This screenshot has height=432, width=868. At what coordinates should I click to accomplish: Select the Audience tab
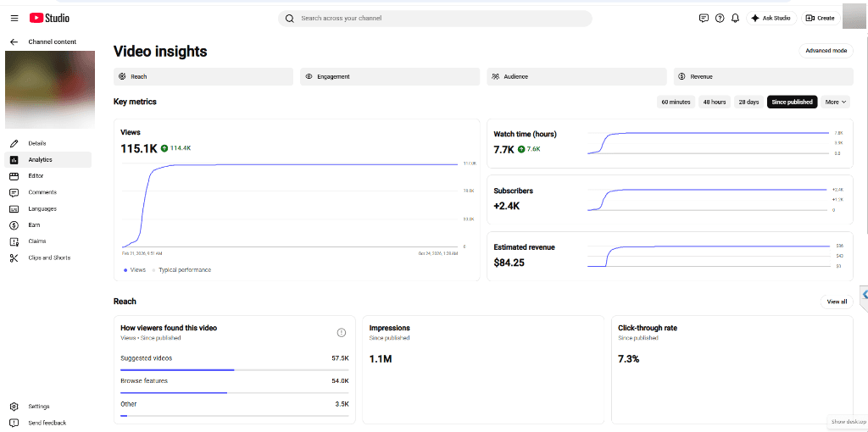[576, 77]
